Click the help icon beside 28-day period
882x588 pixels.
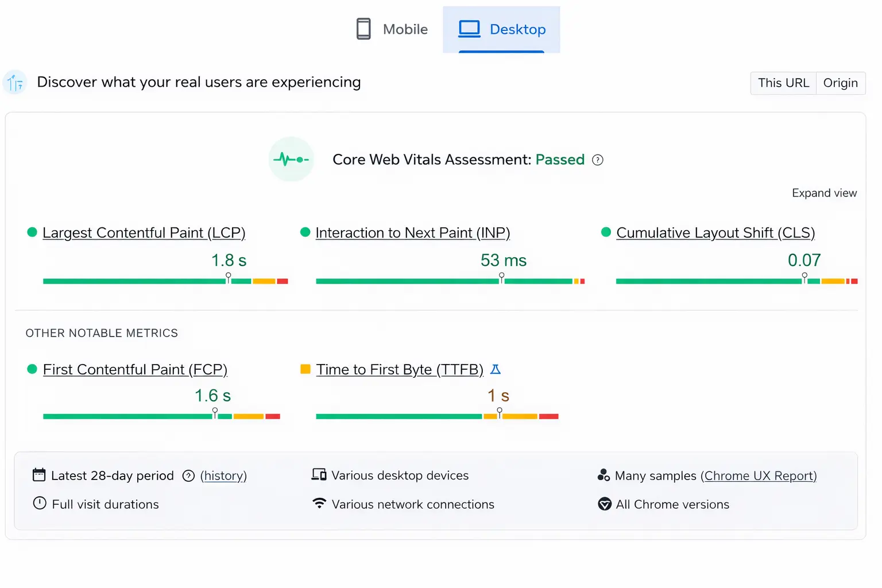pyautogui.click(x=188, y=476)
